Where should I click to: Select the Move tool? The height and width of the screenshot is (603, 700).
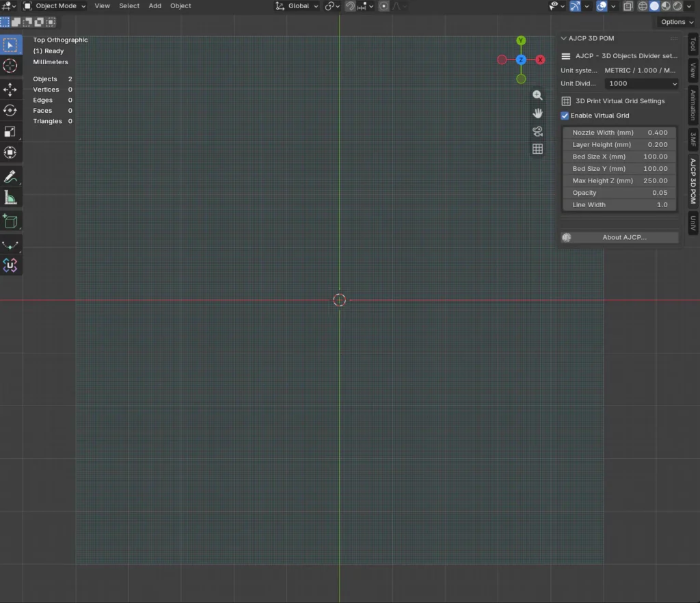tap(10, 90)
